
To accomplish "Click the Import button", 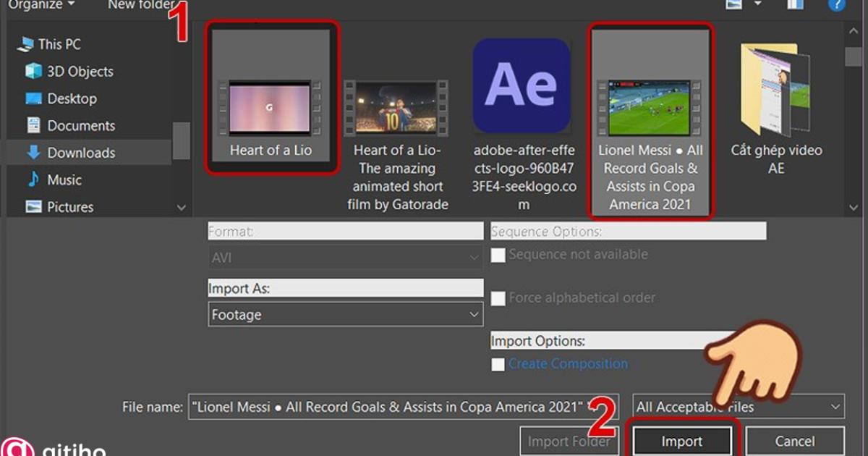I will tap(682, 441).
